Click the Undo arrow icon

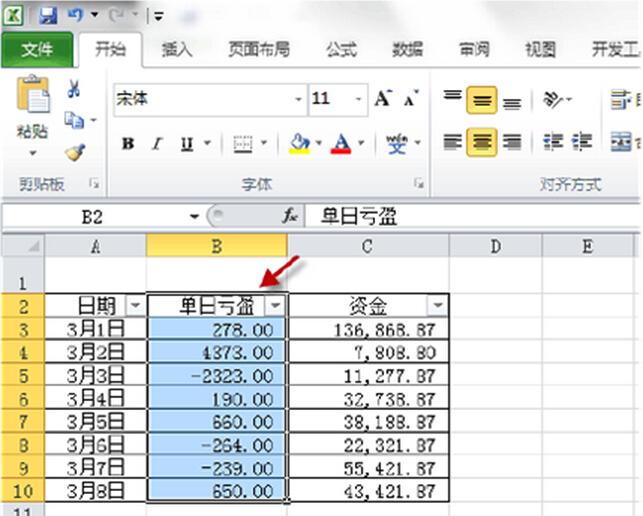[x=77, y=16]
